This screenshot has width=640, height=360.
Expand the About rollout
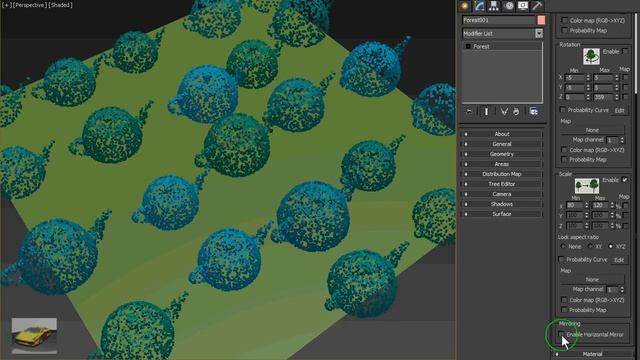point(502,134)
